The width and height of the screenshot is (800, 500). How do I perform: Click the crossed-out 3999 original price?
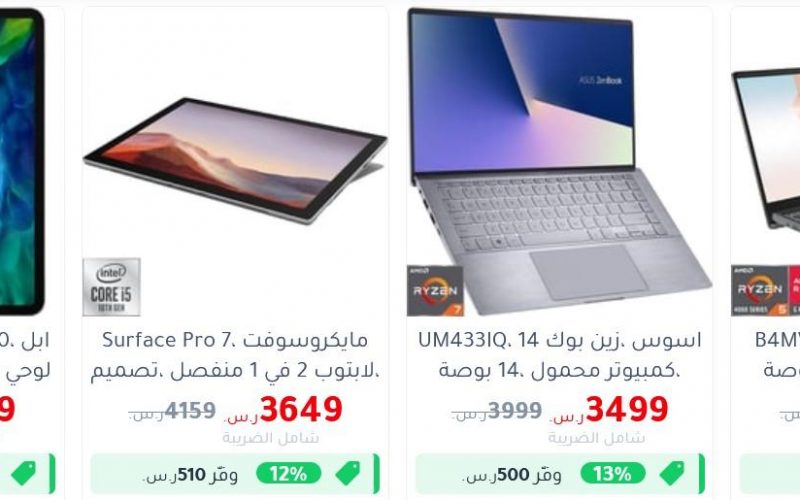click(x=514, y=410)
